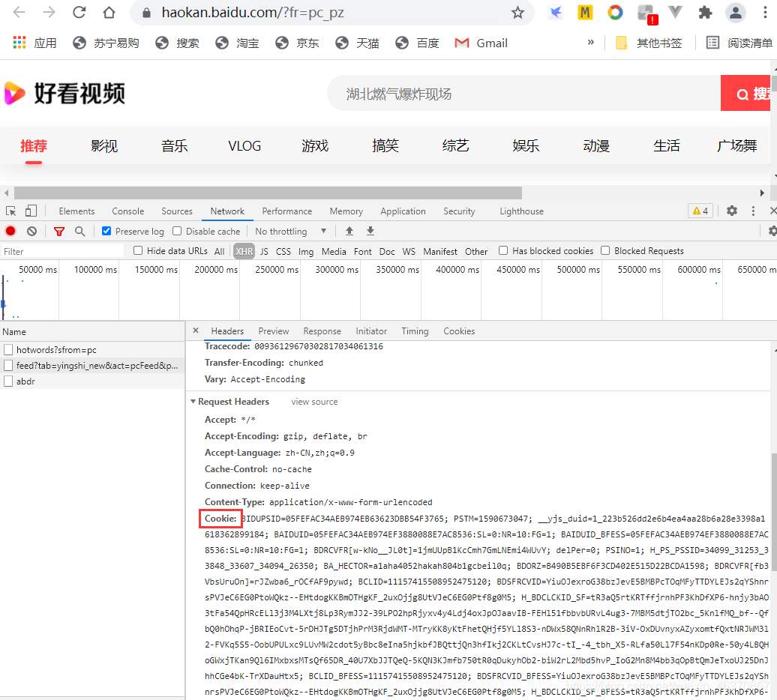Uncheck Preserve log

106,231
